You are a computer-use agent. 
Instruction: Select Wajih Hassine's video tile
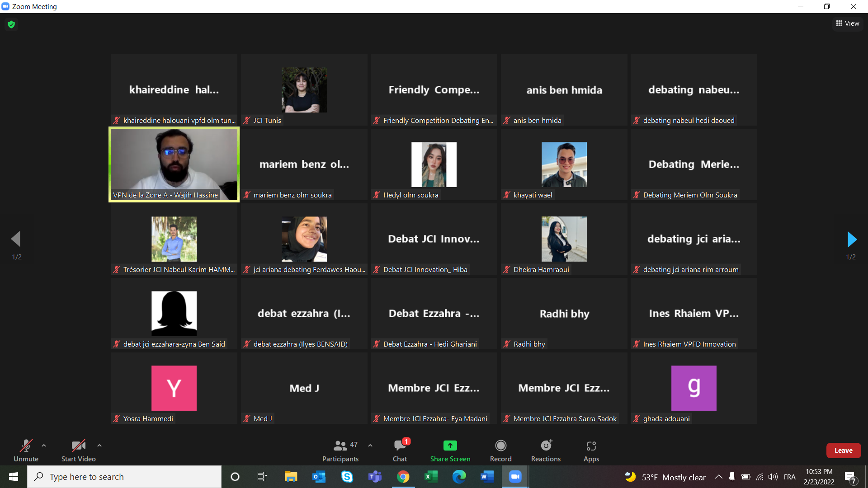tap(174, 164)
